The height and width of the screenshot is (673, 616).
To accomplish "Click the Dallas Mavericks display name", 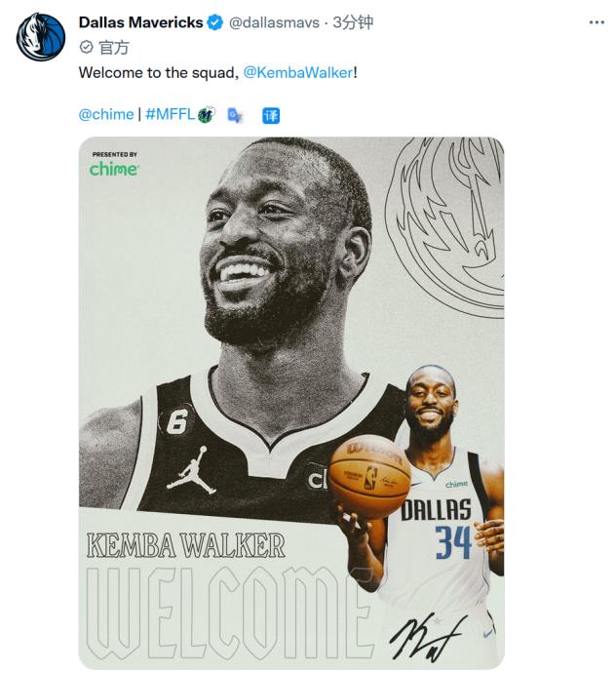I will tap(140, 22).
